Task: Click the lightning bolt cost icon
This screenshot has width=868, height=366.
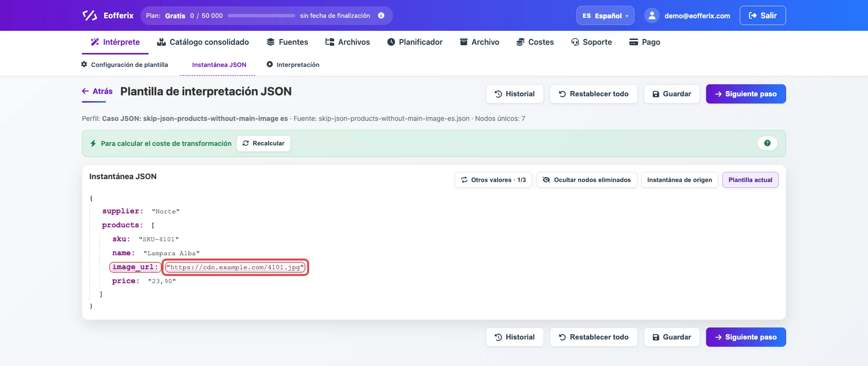Action: pos(93,144)
